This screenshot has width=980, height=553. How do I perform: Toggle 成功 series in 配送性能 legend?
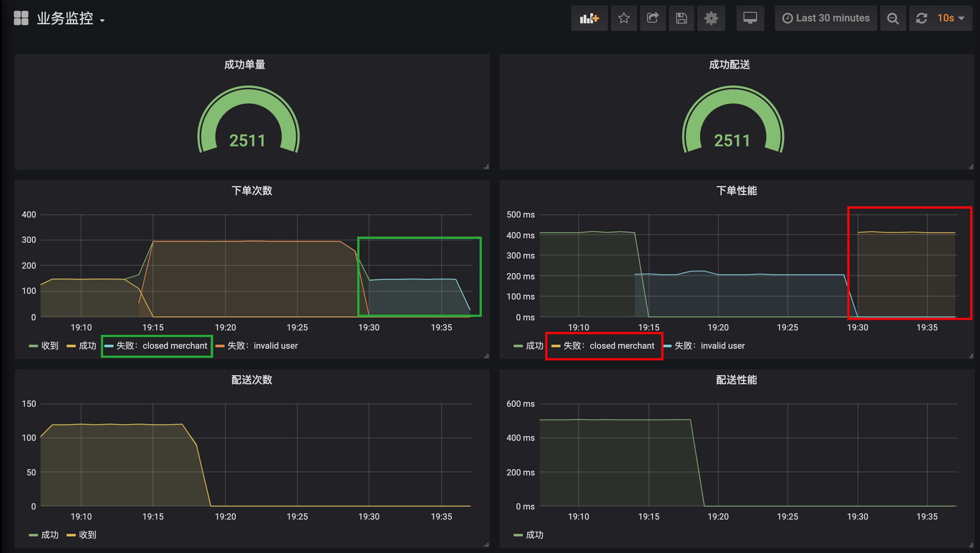[534, 535]
